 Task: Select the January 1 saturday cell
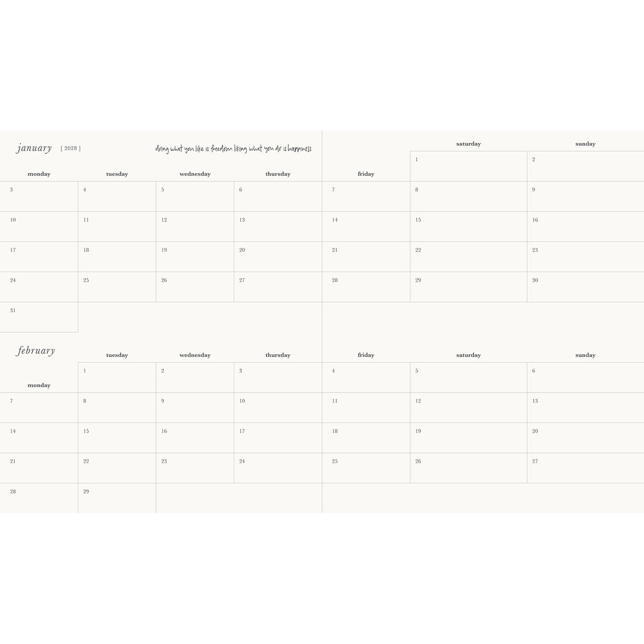[x=468, y=166]
